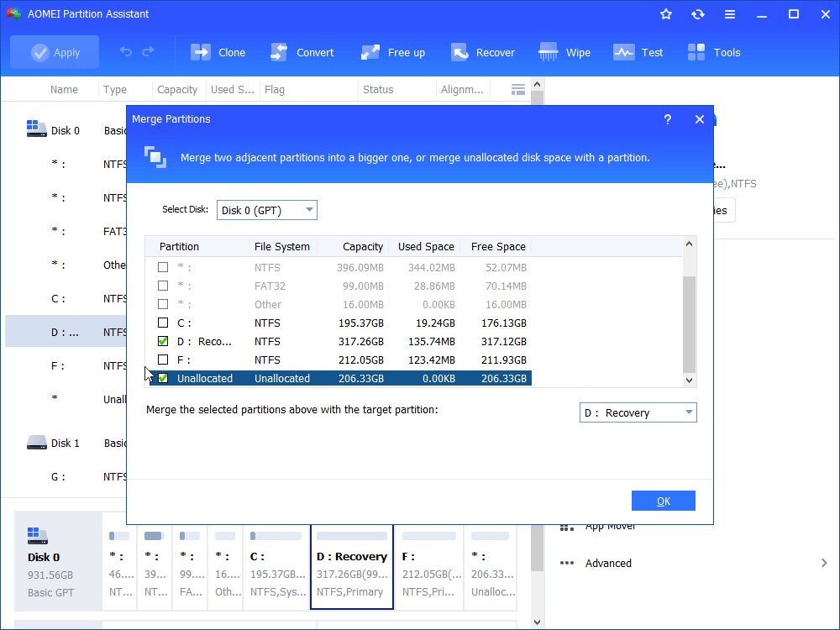This screenshot has width=840, height=630.
Task: Select the 206.33 Unallocated block in disk map
Action: point(491,567)
